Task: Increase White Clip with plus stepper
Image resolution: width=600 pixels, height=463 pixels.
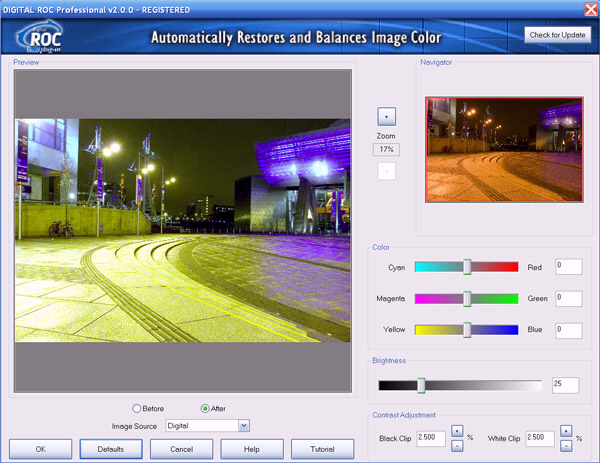Action: coord(565,431)
